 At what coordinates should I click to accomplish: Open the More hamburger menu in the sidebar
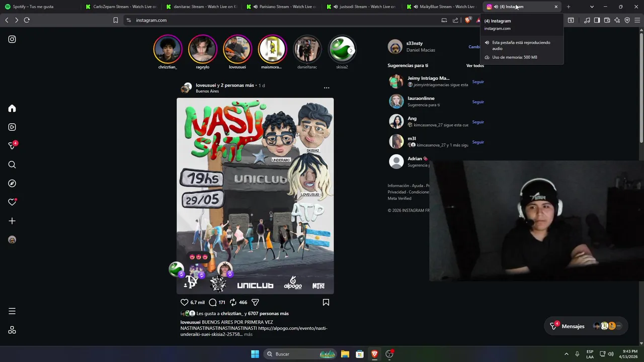pyautogui.click(x=12, y=311)
